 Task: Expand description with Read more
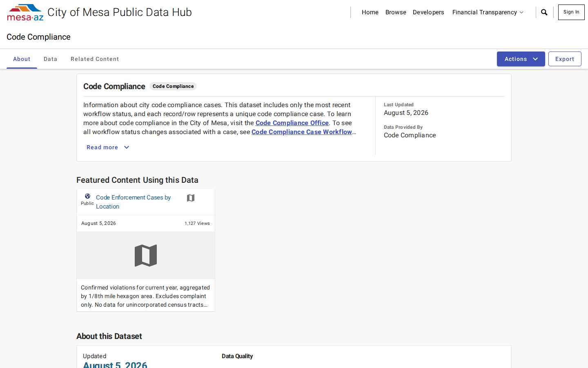108,147
